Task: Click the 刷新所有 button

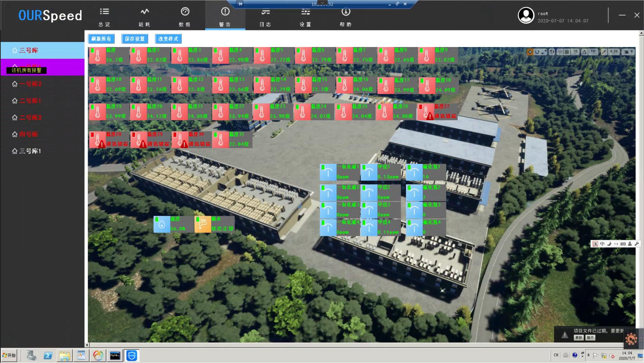Action: pyautogui.click(x=101, y=39)
